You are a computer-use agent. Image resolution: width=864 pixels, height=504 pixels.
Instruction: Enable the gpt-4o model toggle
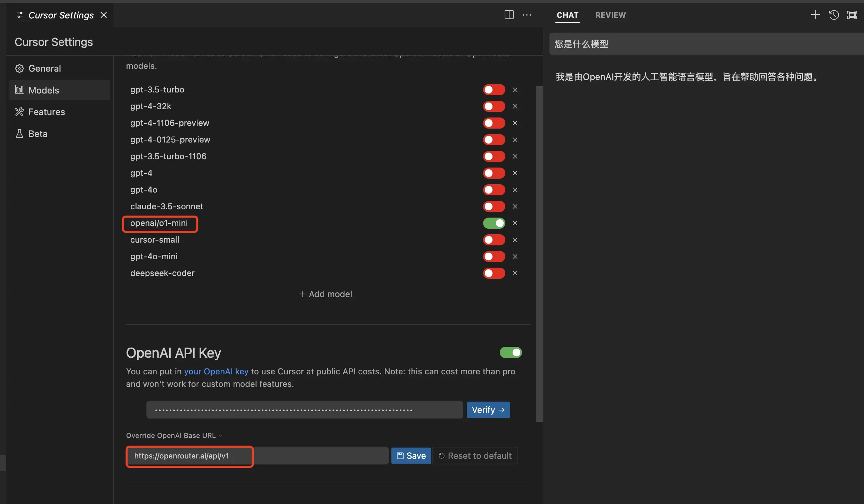[494, 190]
